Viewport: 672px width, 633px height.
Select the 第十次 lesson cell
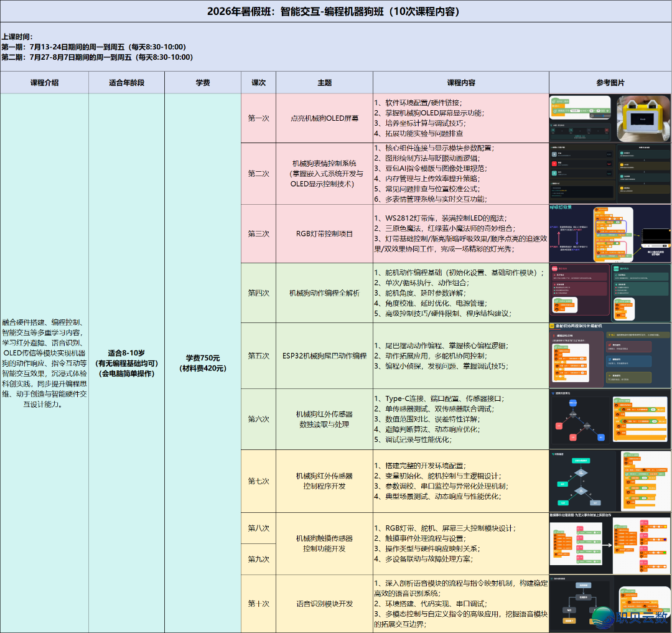[258, 603]
